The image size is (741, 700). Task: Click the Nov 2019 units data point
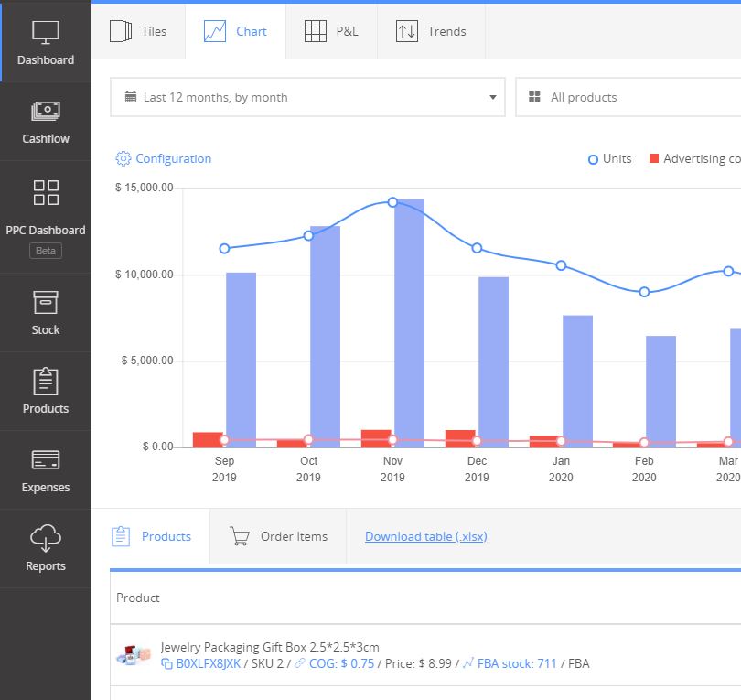pyautogui.click(x=392, y=202)
